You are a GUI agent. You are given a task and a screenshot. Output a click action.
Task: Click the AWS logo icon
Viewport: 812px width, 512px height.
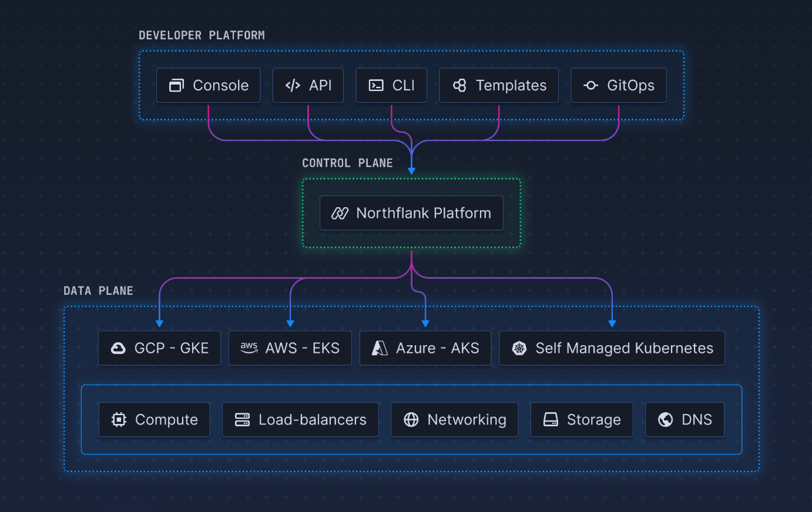click(x=249, y=348)
